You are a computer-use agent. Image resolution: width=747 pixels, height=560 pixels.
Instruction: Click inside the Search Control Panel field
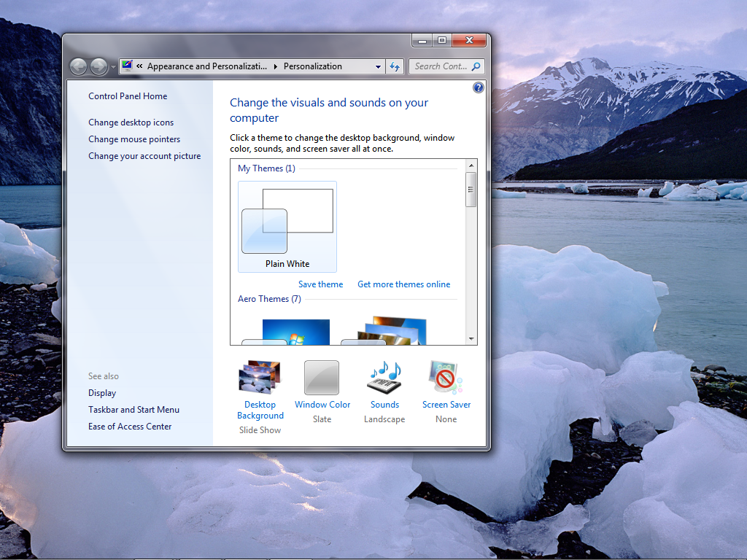(x=440, y=66)
